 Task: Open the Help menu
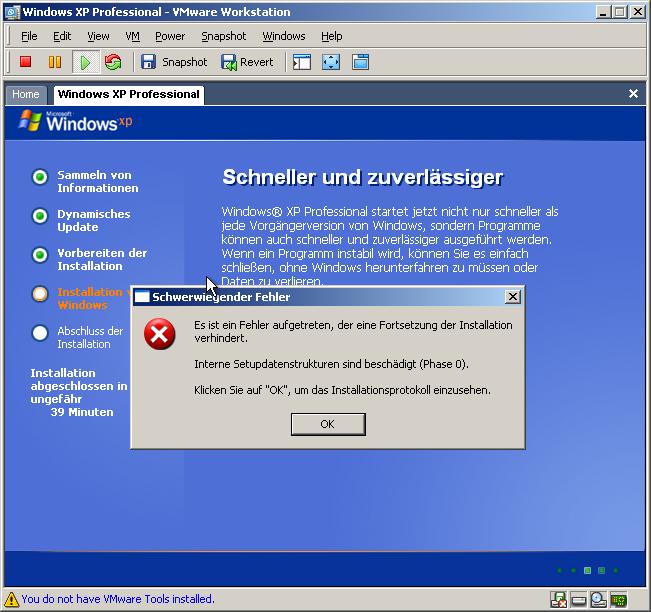(x=331, y=37)
